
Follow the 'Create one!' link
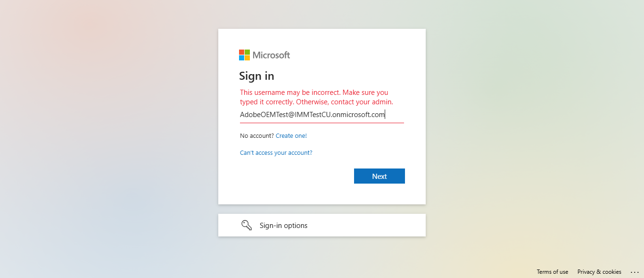291,136
